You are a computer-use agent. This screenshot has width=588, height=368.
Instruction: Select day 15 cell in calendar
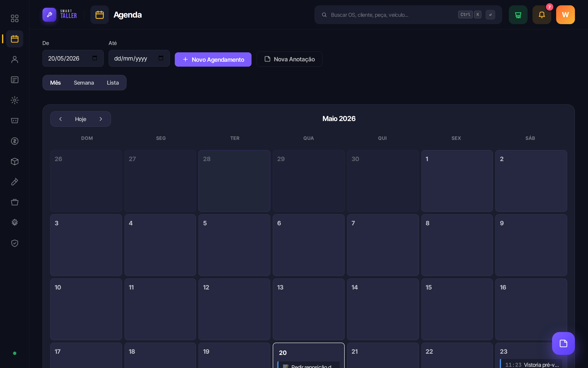pyautogui.click(x=457, y=309)
